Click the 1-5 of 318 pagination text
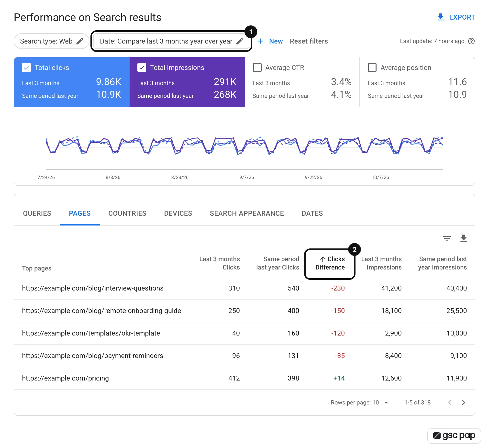This screenshot has height=448, width=489. (x=417, y=403)
